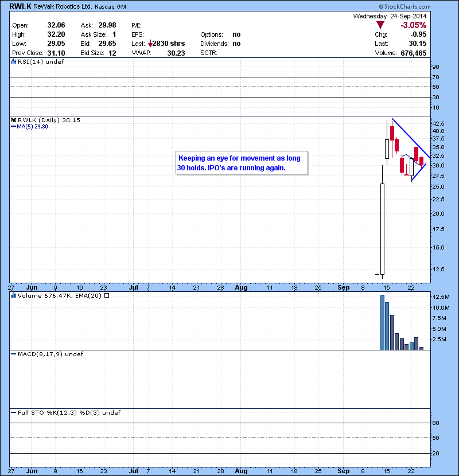Viewport: 459px width, 476px height.
Task: Click the Dividends value no
Action: [236, 44]
